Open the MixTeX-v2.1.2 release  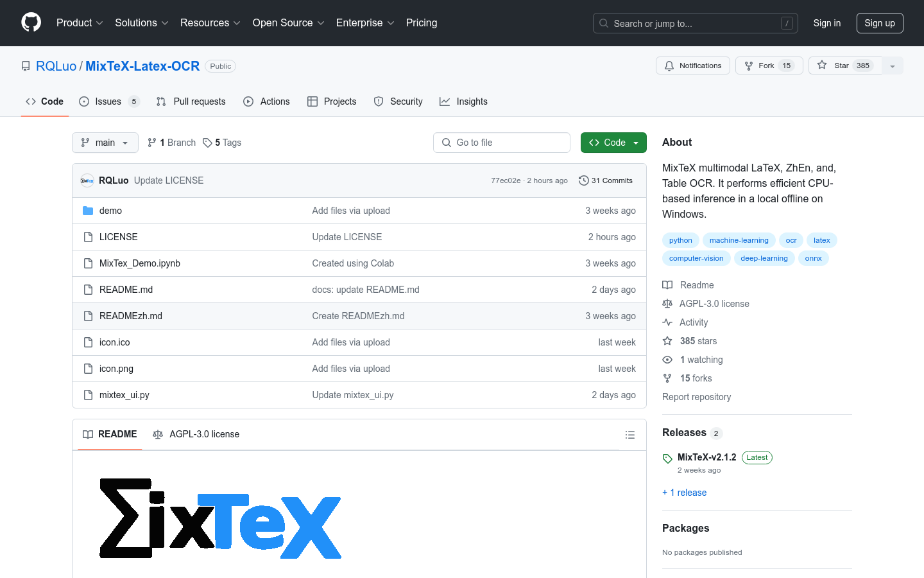click(707, 457)
